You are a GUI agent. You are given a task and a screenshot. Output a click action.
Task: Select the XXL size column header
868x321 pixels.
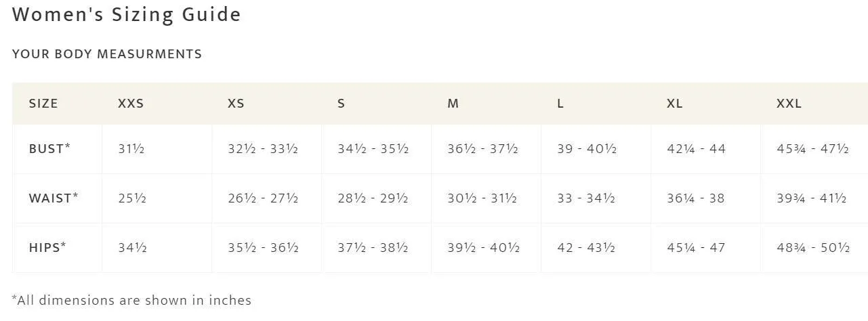[789, 104]
